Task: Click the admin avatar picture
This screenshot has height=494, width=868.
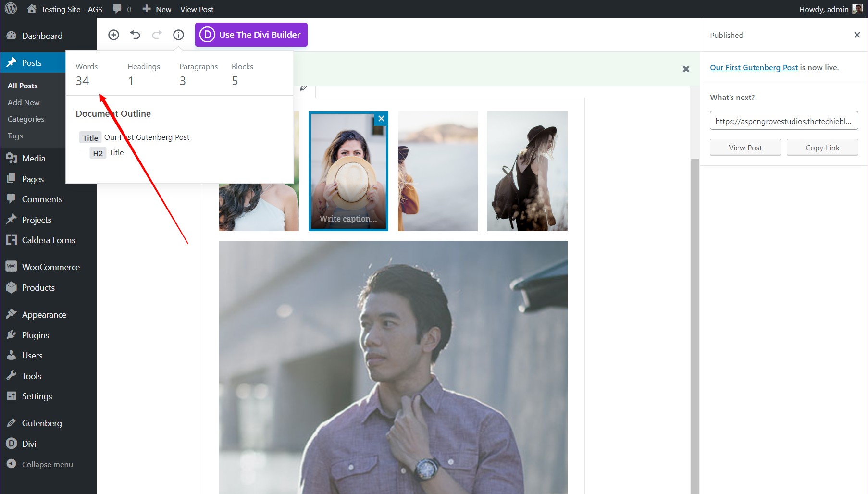Action: (x=857, y=9)
